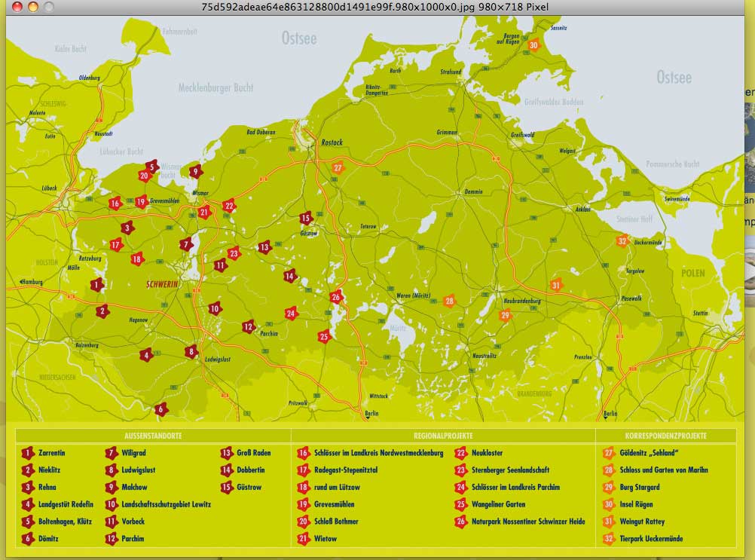
Task: Select the Aussenstandorte legend header
Action: (x=153, y=436)
